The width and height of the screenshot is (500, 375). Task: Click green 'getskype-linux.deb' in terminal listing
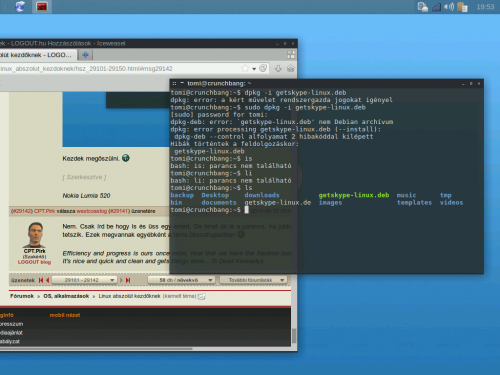pos(354,195)
